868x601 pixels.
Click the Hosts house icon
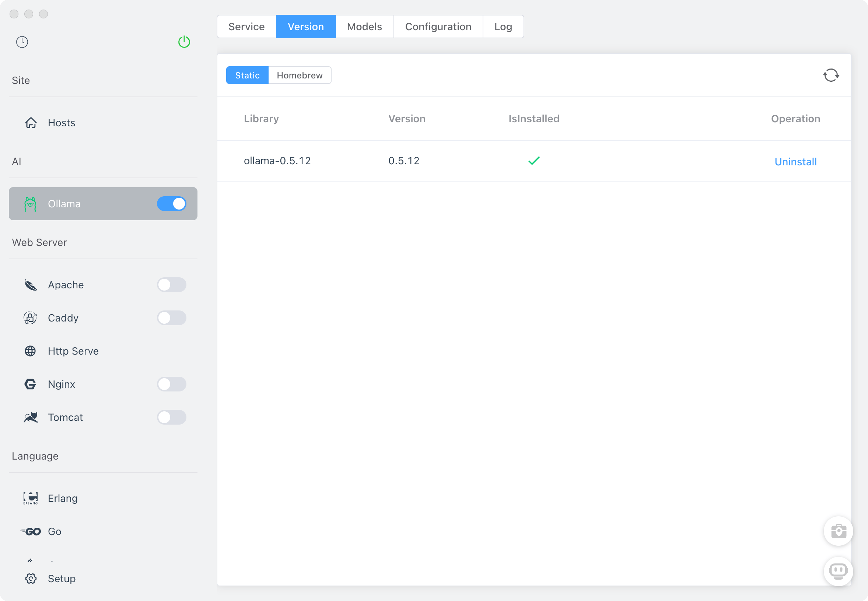31,123
